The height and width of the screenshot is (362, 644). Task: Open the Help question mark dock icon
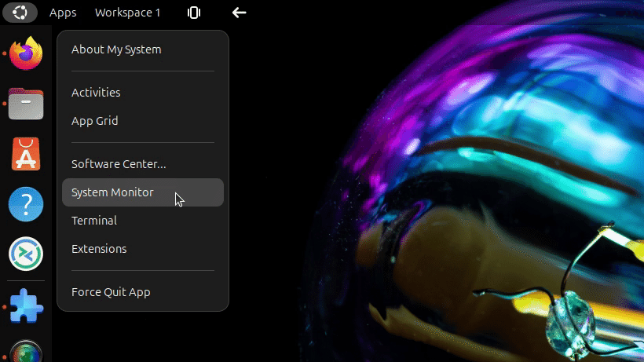click(26, 204)
